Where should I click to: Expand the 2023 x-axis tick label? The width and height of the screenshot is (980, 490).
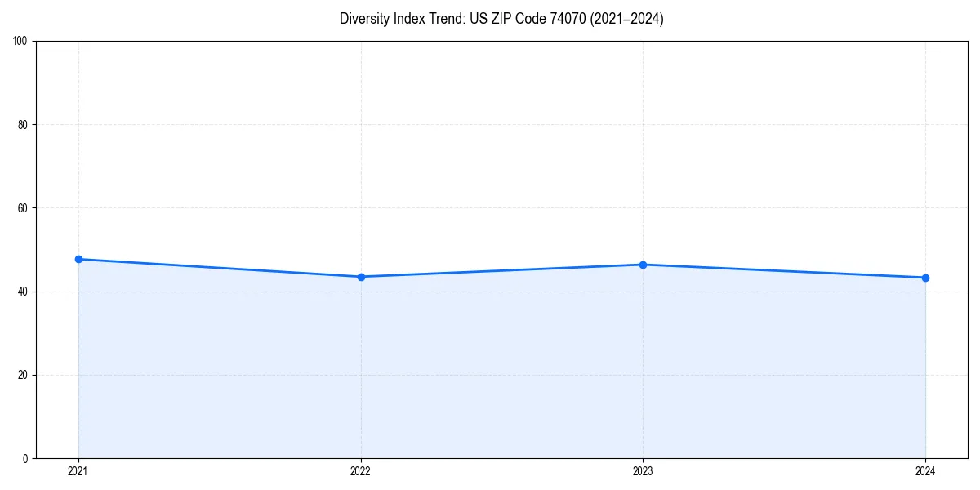tap(643, 470)
